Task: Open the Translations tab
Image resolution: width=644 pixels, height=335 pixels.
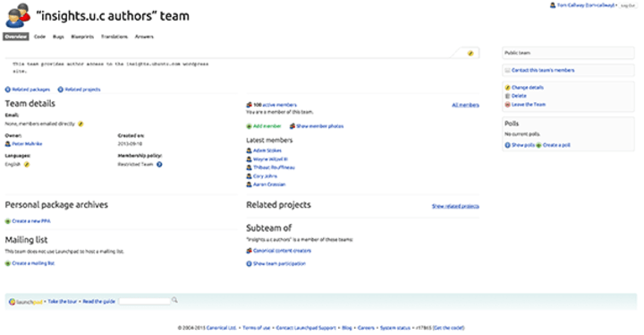Action: (x=114, y=37)
